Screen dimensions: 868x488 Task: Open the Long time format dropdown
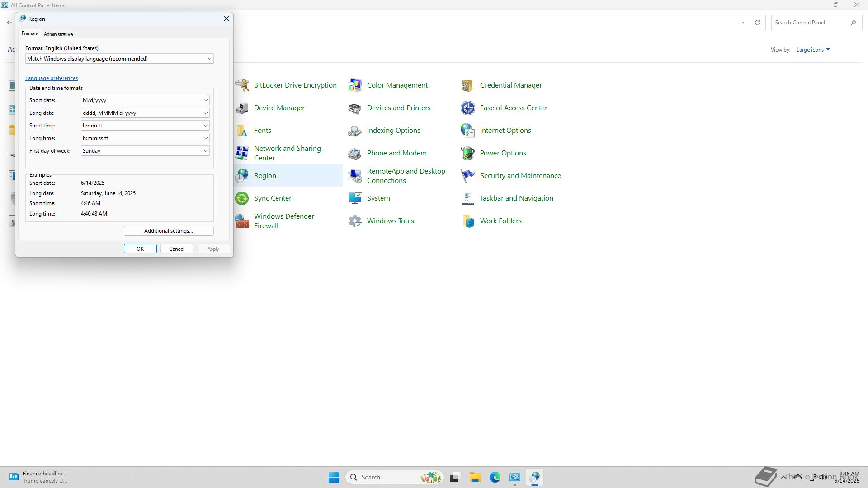(145, 138)
